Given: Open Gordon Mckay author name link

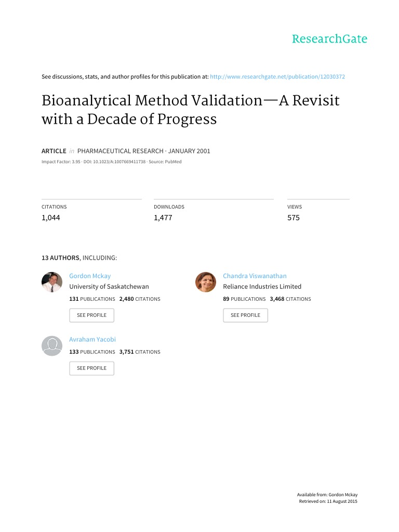Looking at the screenshot, I should point(90,276).
